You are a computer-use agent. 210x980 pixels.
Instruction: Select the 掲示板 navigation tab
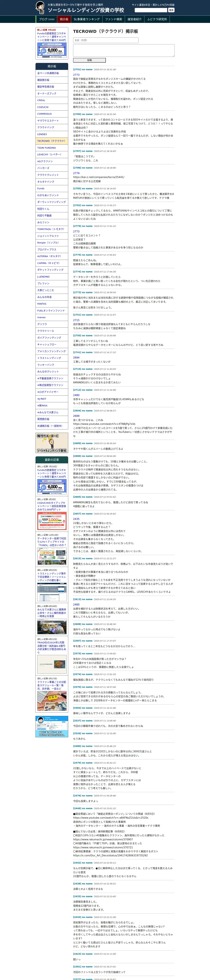pyautogui.click(x=64, y=19)
